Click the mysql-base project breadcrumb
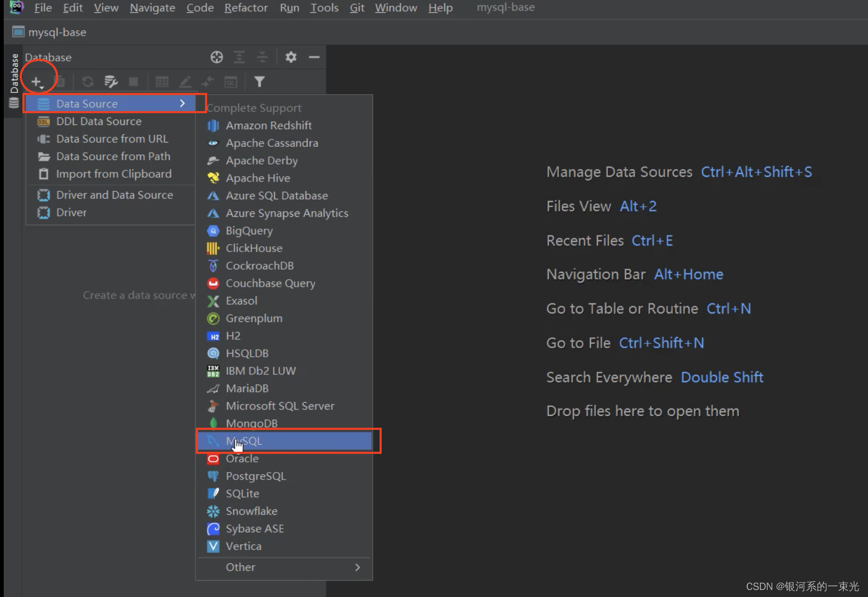868x597 pixels. click(x=50, y=32)
